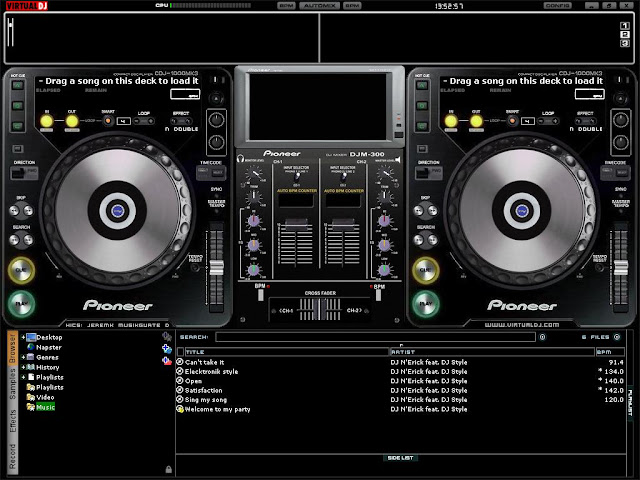
Task: Click the channel 1 volume fader
Action: pyautogui.click(x=296, y=224)
